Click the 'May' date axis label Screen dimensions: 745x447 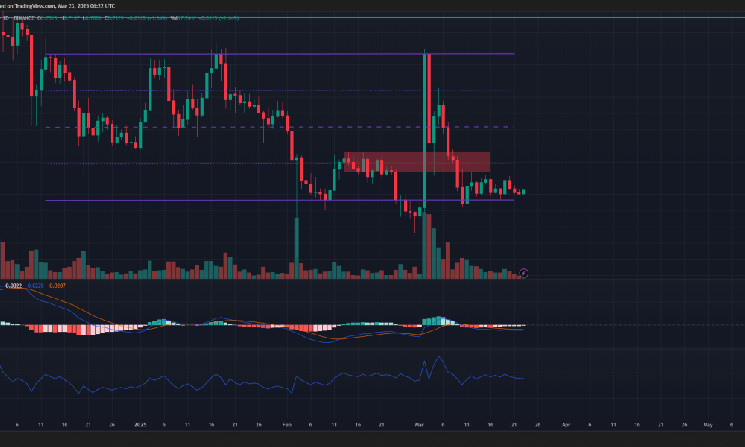(708, 425)
